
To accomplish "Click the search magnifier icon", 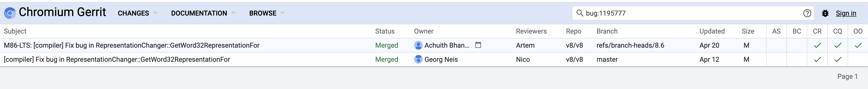I will 580,13.
